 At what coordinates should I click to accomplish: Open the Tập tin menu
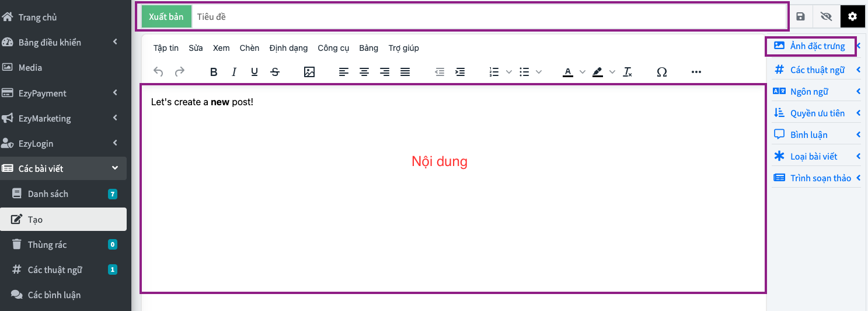pos(166,48)
